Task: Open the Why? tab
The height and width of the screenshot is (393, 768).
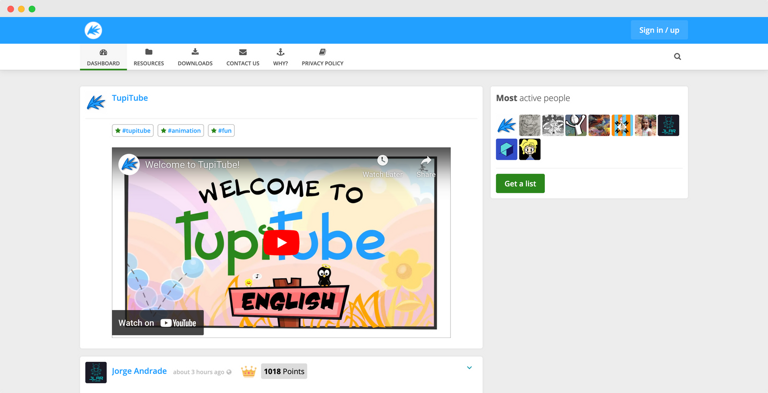Action: 281,57
